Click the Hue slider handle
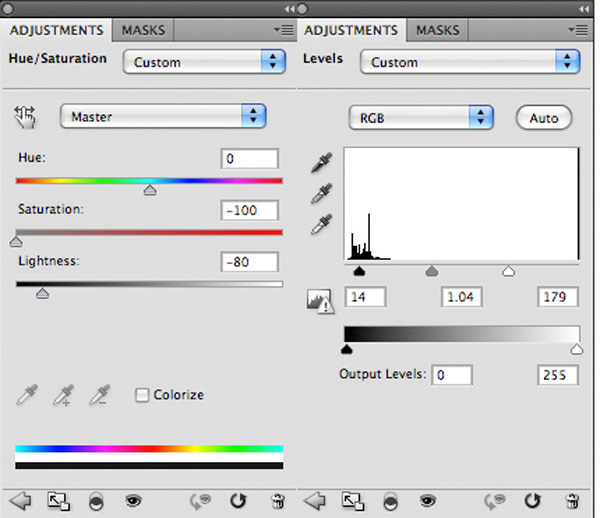 click(x=150, y=190)
